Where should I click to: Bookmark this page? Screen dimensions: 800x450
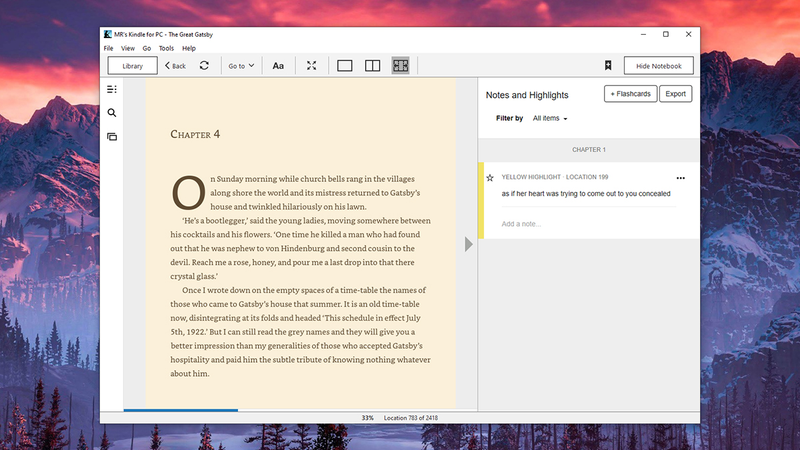pyautogui.click(x=608, y=65)
